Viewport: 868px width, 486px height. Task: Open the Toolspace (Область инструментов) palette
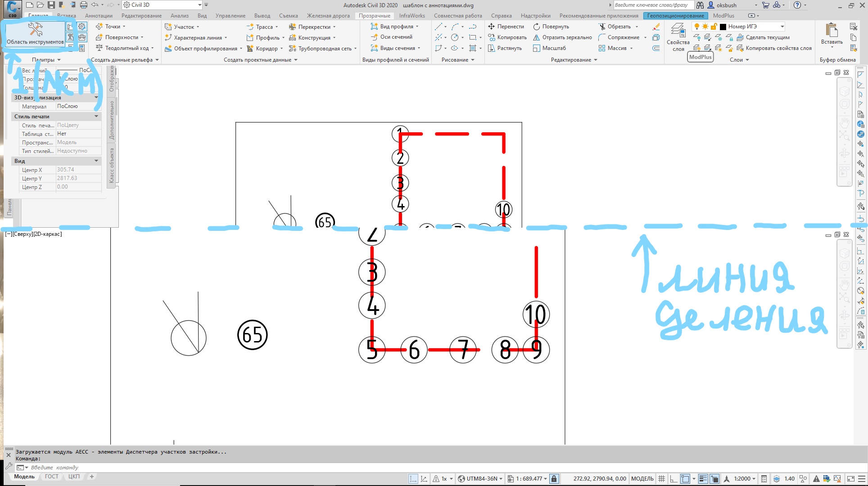(x=35, y=33)
